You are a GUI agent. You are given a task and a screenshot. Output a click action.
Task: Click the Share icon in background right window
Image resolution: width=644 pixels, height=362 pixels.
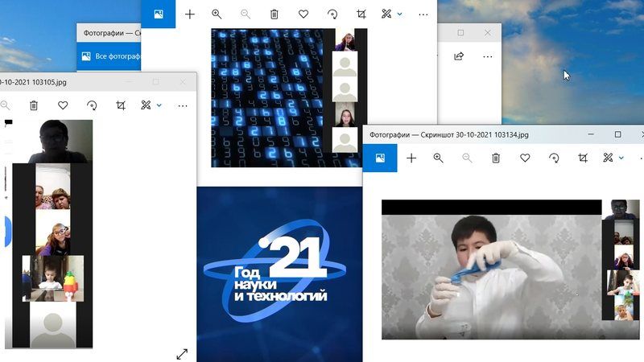click(459, 56)
